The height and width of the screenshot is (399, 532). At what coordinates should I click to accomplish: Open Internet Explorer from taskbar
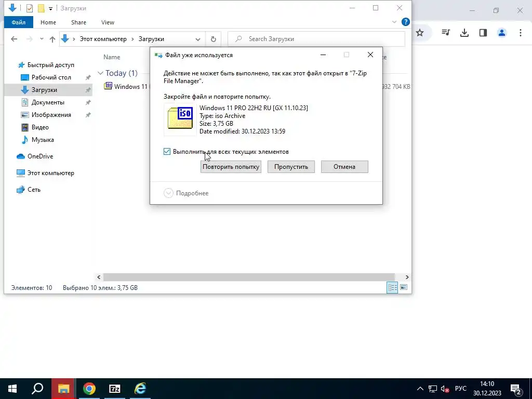[140, 389]
